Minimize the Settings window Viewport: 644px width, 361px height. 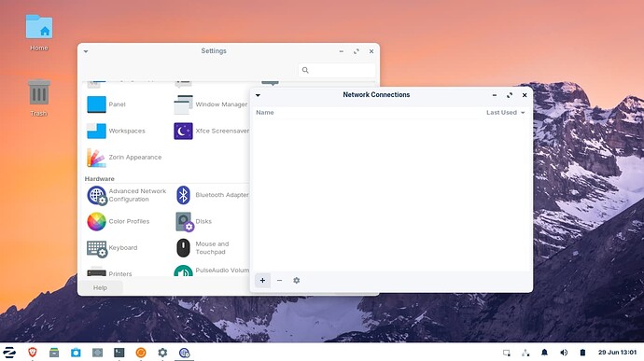click(x=342, y=51)
